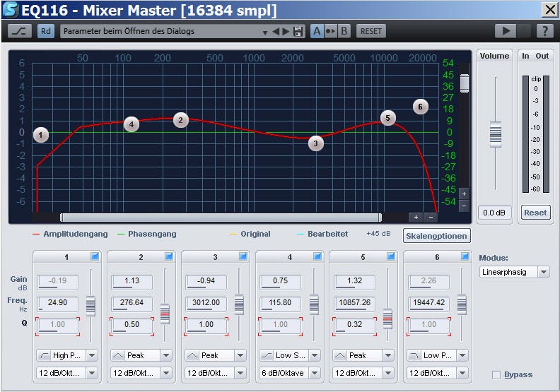Click the horizontal zoom minus icon
Image resolution: width=560 pixels, height=392 pixels.
(x=431, y=218)
